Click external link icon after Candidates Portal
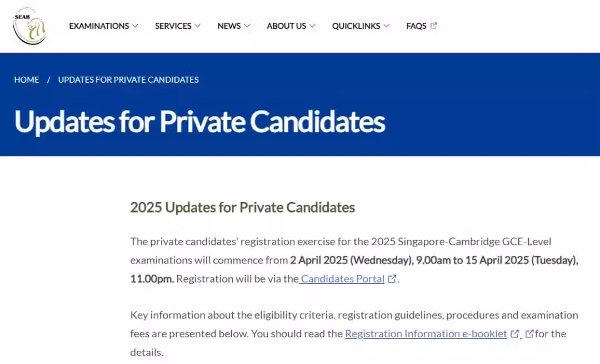The image size is (600, 364). coord(392,279)
